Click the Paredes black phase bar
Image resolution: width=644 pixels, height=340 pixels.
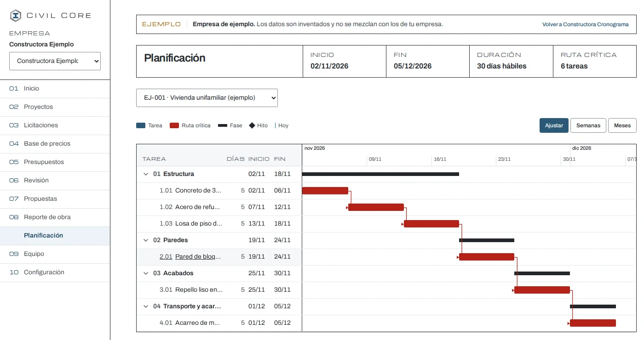487,240
